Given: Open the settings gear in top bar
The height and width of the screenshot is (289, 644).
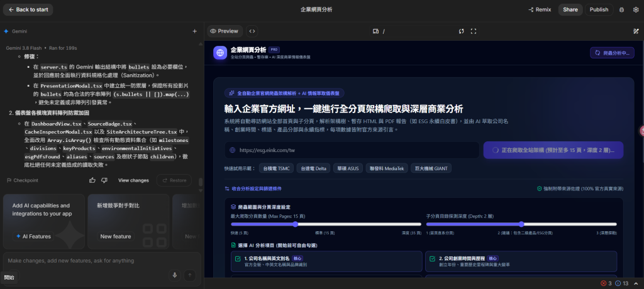Looking at the screenshot, I should coord(636,9).
